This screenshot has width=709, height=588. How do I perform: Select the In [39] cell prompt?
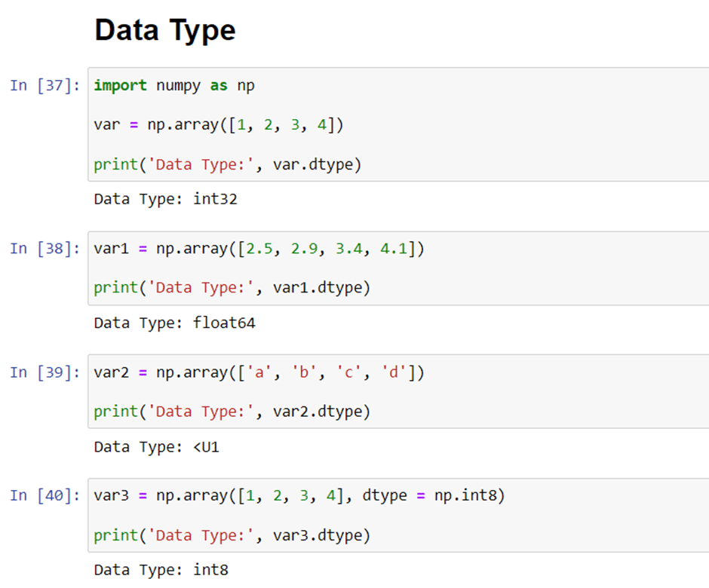pyautogui.click(x=45, y=372)
